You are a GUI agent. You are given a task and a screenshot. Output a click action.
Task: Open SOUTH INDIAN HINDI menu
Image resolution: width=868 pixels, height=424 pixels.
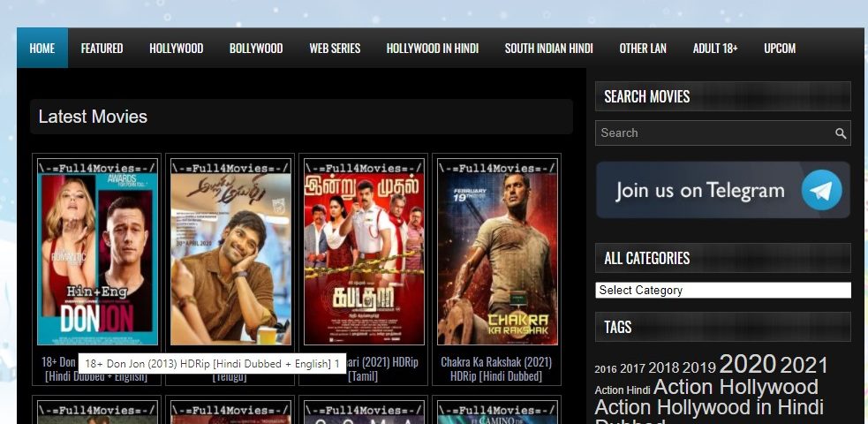548,49
